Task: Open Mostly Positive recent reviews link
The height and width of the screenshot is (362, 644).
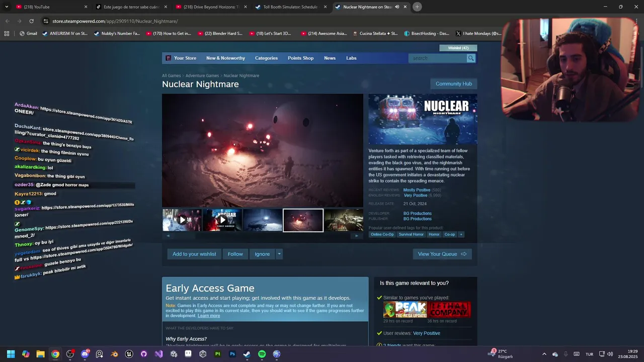Action: pos(417,190)
